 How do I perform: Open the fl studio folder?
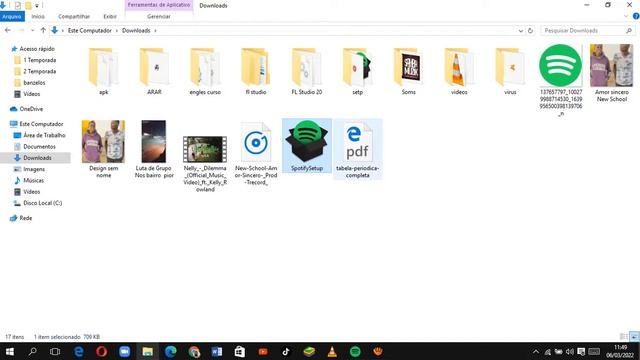(256, 71)
